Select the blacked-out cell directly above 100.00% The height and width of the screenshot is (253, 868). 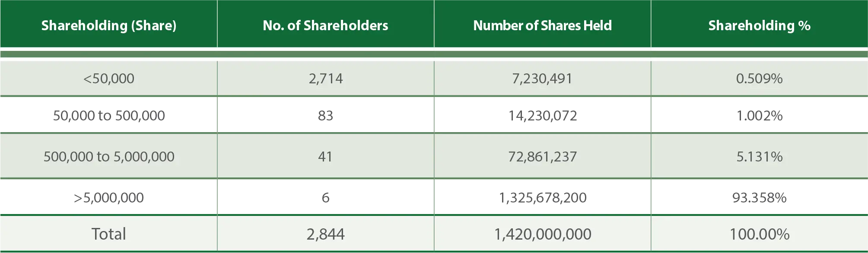(759, 197)
